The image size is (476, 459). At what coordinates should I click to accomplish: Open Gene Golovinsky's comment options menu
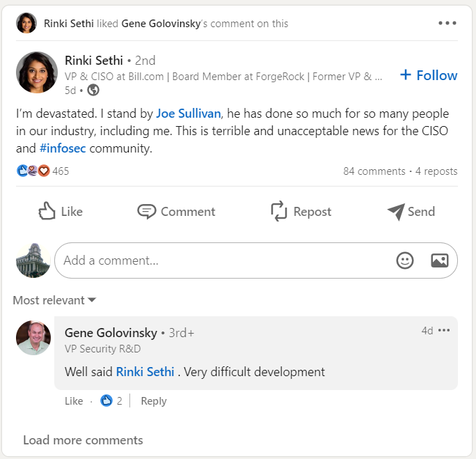[444, 330]
